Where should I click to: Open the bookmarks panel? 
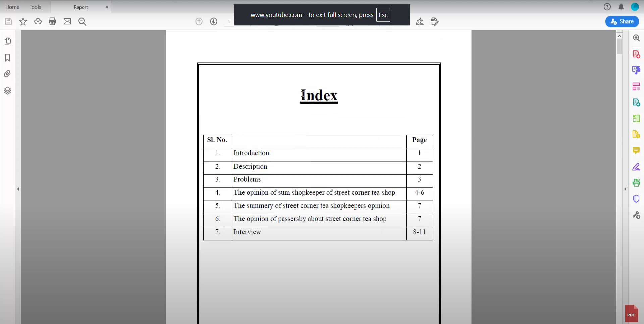7,58
